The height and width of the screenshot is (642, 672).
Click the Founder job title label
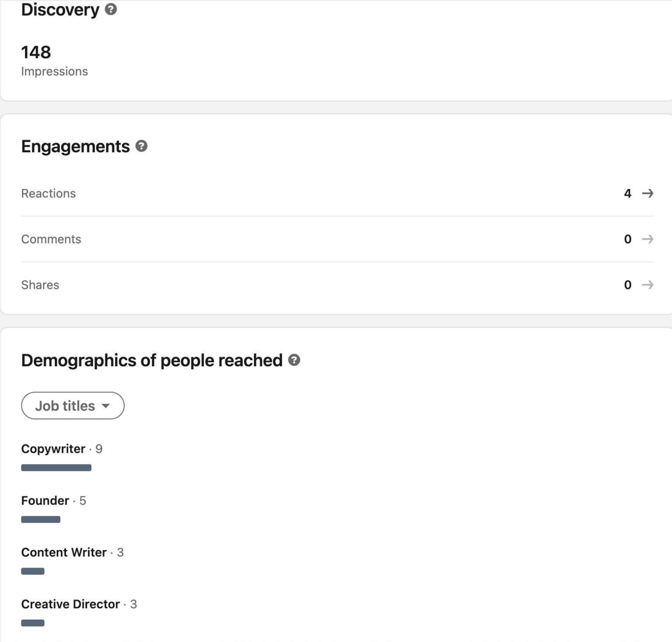pyautogui.click(x=45, y=500)
